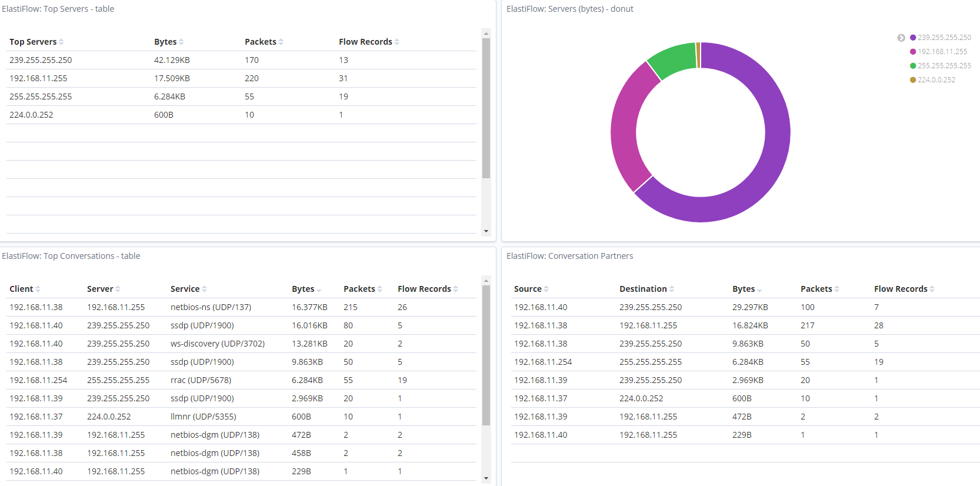This screenshot has height=486, width=980.
Task: Click the Conversation Partners panel title
Action: click(x=569, y=256)
